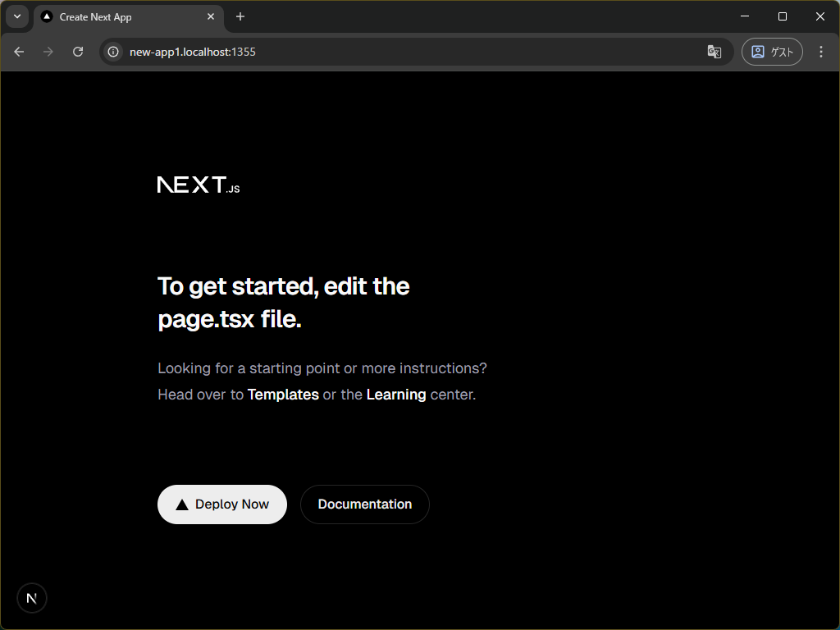Click the Next.js logo on the page
The image size is (840, 630).
(x=199, y=185)
